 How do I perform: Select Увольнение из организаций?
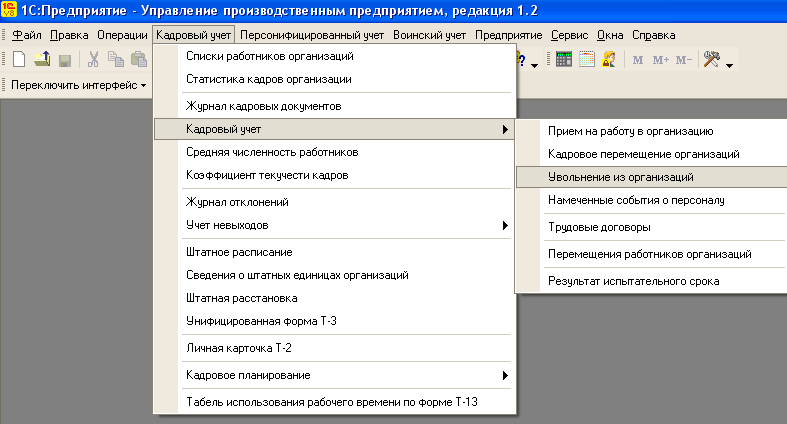point(651,177)
